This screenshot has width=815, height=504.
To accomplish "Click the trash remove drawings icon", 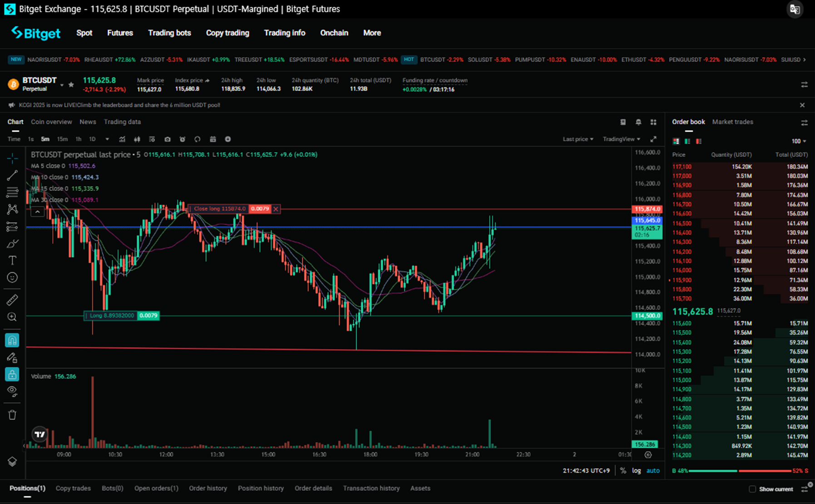I will (12, 415).
